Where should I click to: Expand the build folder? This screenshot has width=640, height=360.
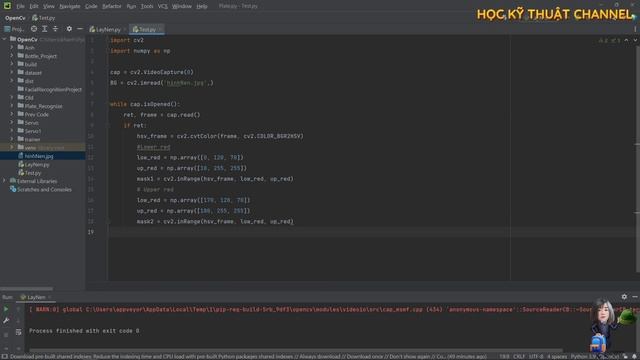12,64
